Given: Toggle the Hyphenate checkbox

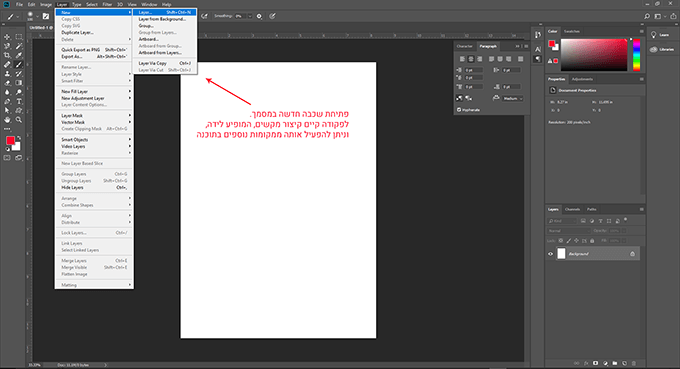Looking at the screenshot, I should click(x=459, y=110).
